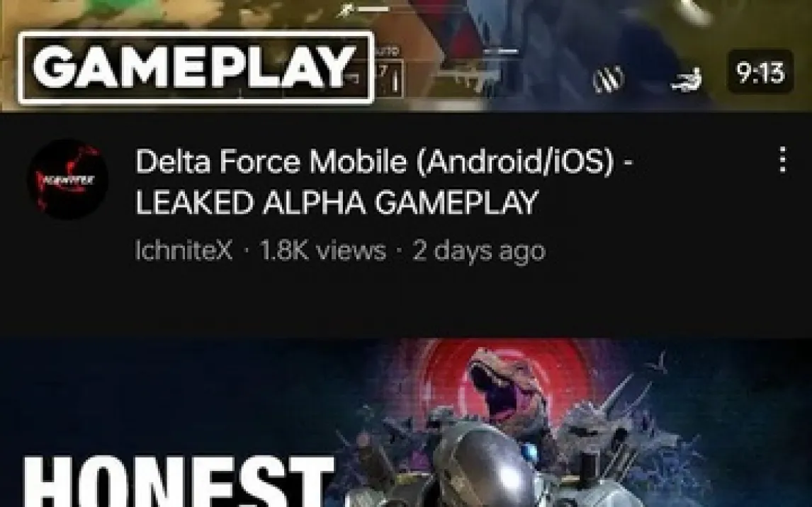This screenshot has height=507, width=812.
Task: Click the '2 days ago' upload date
Action: (x=479, y=251)
